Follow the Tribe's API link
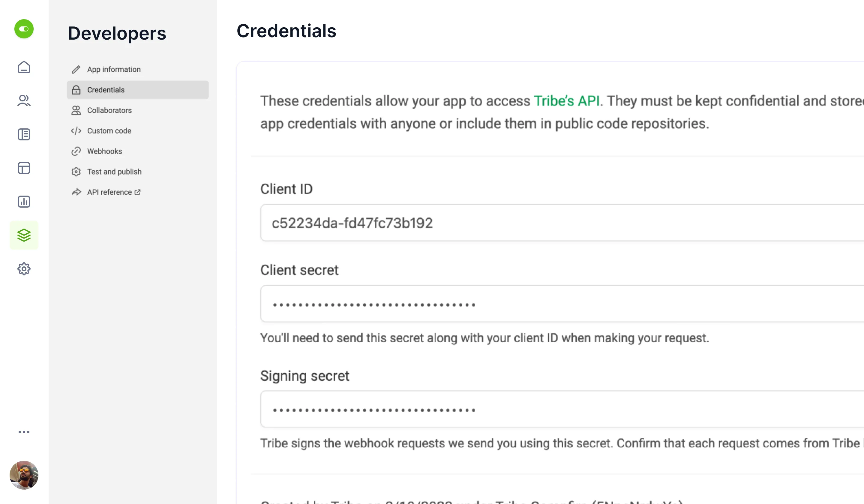 567,101
